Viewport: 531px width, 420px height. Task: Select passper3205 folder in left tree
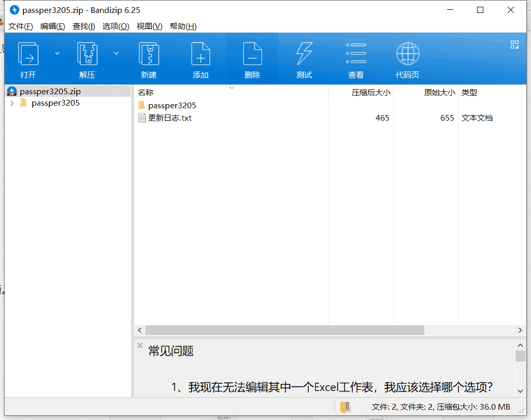click(x=55, y=103)
